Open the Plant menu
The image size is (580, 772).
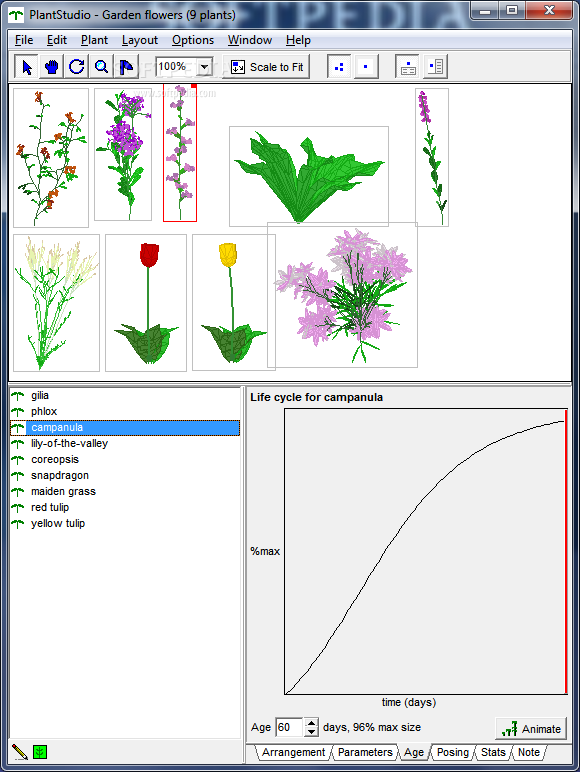(94, 40)
